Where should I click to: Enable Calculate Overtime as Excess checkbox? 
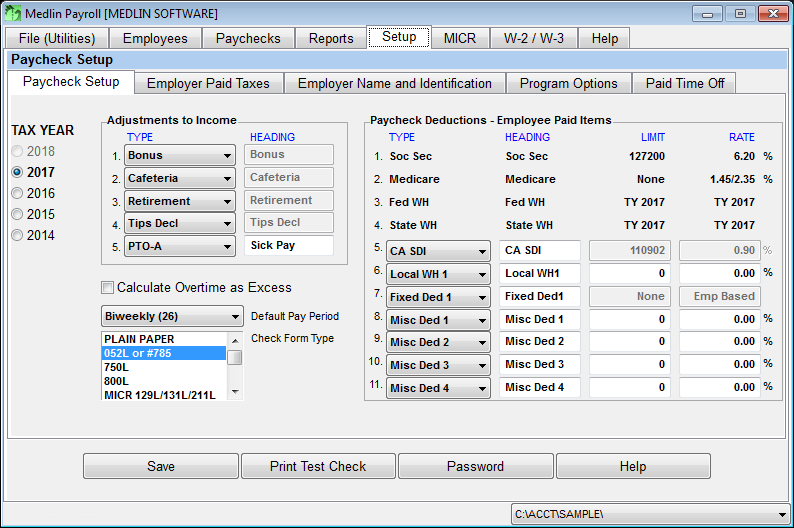tap(107, 288)
